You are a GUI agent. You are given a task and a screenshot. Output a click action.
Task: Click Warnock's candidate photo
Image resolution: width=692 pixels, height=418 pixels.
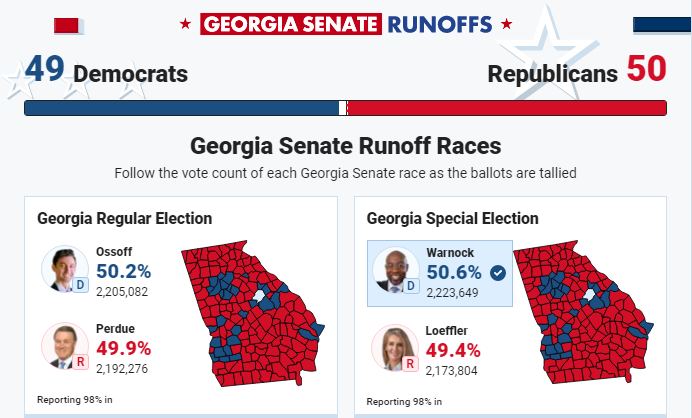tap(394, 269)
